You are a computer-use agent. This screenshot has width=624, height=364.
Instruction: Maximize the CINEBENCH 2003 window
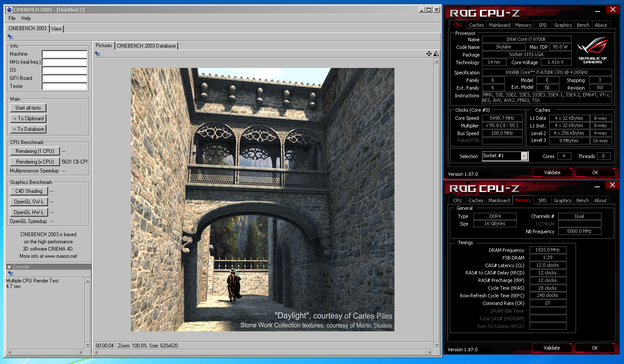(x=429, y=9)
